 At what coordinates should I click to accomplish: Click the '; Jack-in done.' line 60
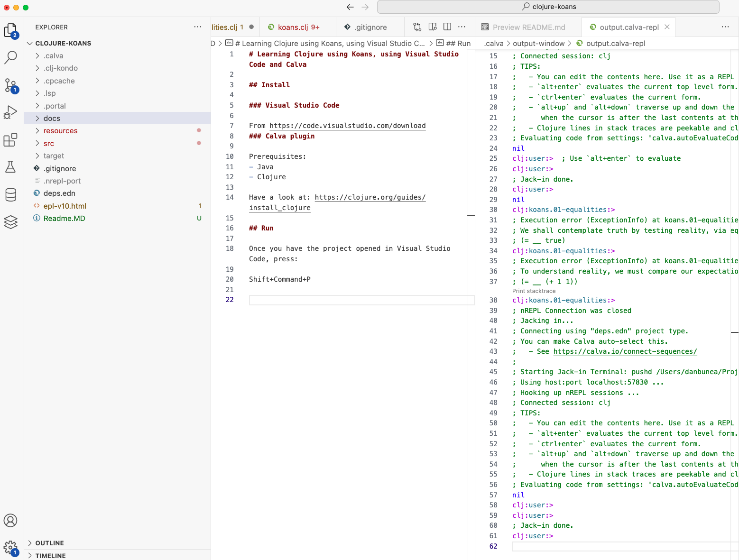pyautogui.click(x=543, y=525)
